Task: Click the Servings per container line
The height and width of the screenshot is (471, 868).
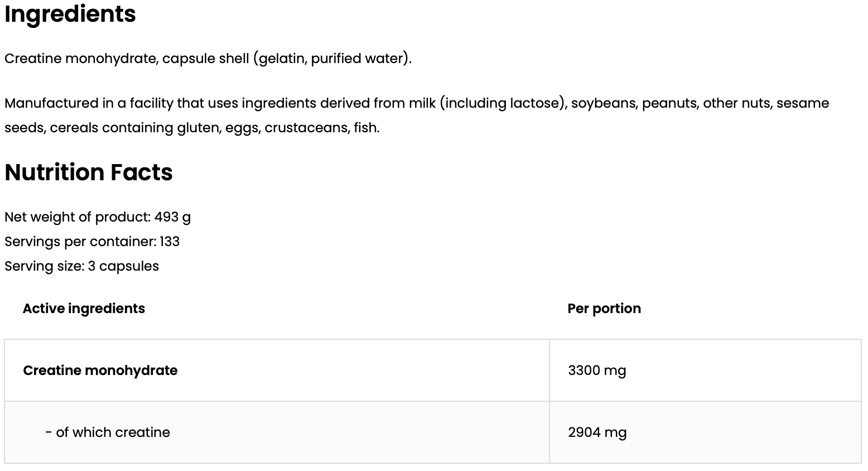Action: coord(92,242)
